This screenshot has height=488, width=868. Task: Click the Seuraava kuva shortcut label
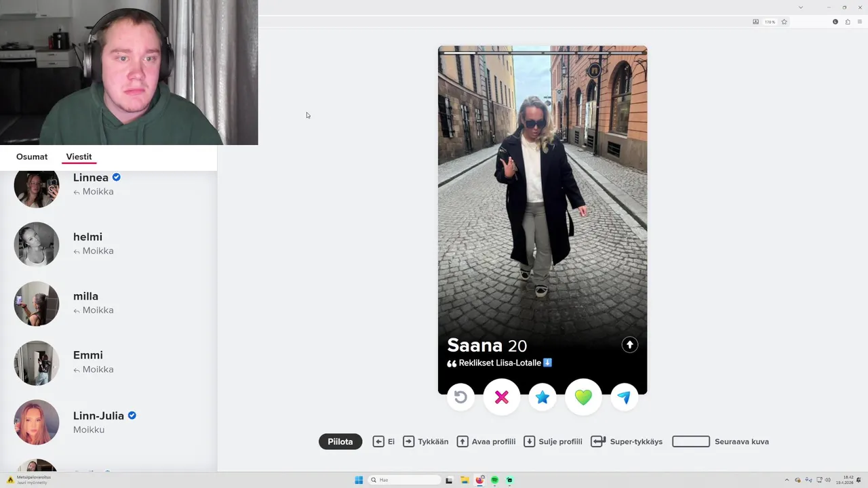pyautogui.click(x=742, y=441)
